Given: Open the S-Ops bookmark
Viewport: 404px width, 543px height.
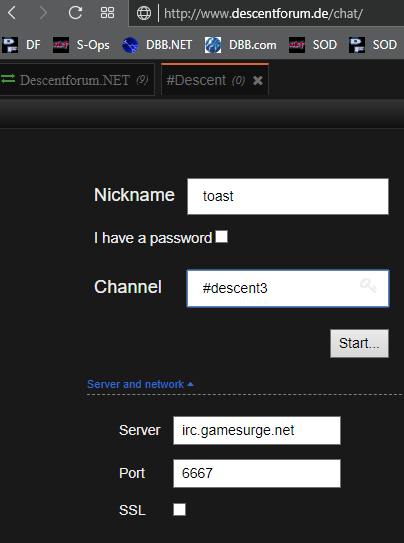Looking at the screenshot, I should click(81, 45).
